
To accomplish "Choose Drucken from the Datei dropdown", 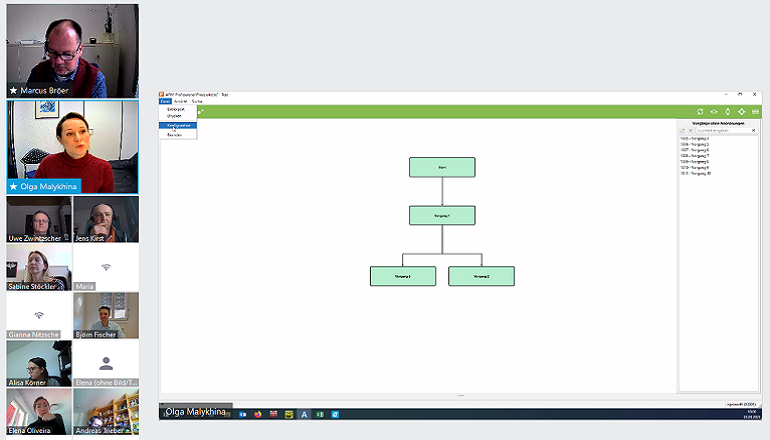I will 174,116.
